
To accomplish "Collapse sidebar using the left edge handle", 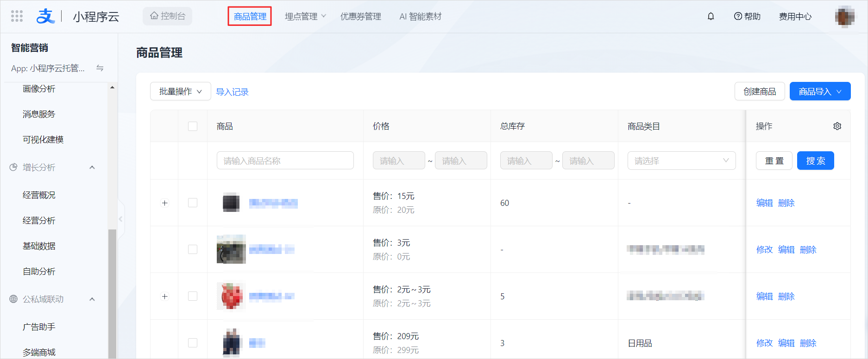I will (121, 219).
